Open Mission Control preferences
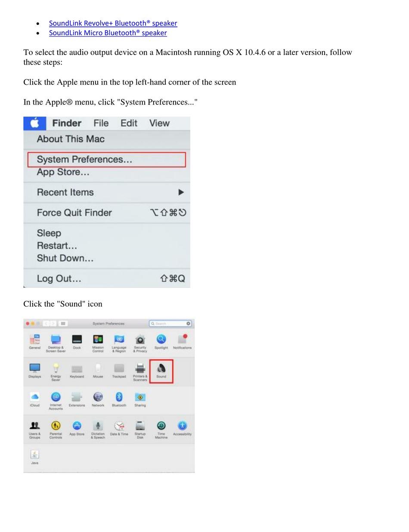Image resolution: width=409 pixels, height=532 pixels. [98, 343]
